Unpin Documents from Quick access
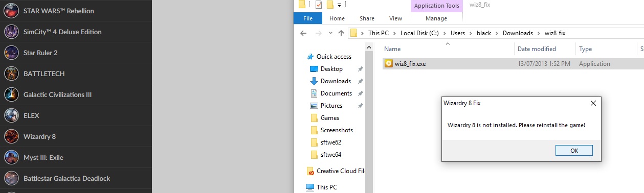This screenshot has height=193, width=644. click(x=360, y=93)
